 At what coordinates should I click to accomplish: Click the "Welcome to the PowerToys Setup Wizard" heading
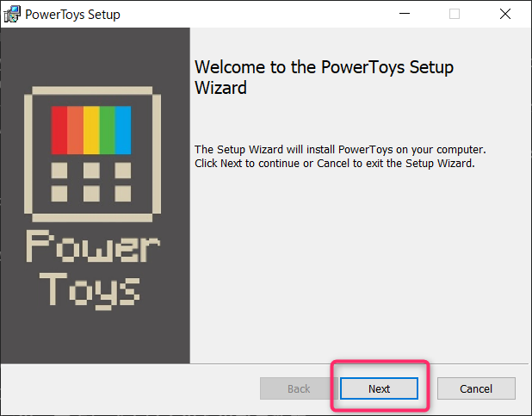click(324, 78)
